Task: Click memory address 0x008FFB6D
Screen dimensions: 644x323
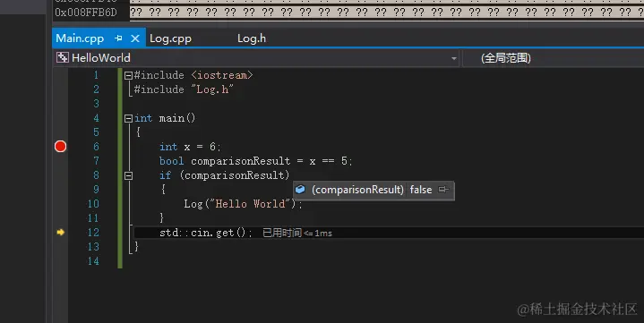Action: (x=86, y=13)
